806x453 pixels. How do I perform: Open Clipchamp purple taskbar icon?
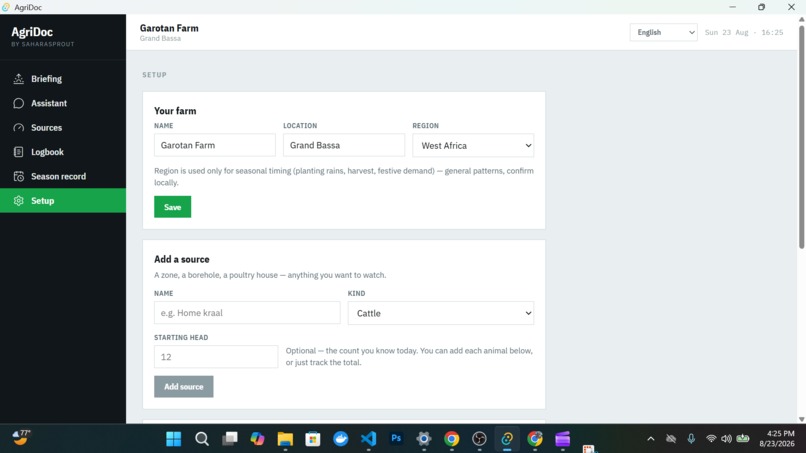563,439
